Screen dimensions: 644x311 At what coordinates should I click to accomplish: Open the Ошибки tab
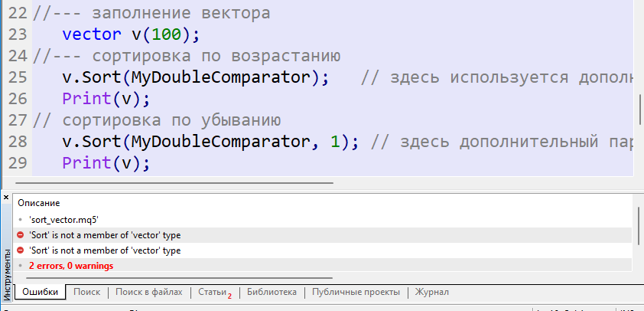(x=40, y=293)
